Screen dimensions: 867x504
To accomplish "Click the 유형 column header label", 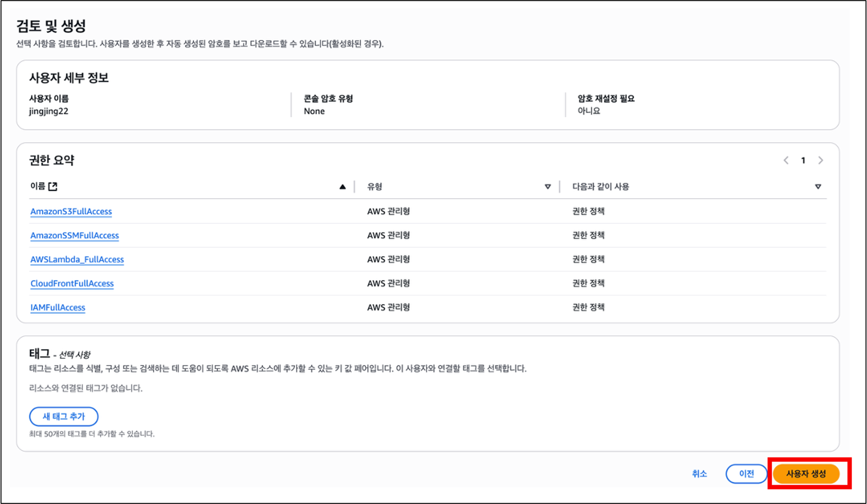I will tap(374, 186).
